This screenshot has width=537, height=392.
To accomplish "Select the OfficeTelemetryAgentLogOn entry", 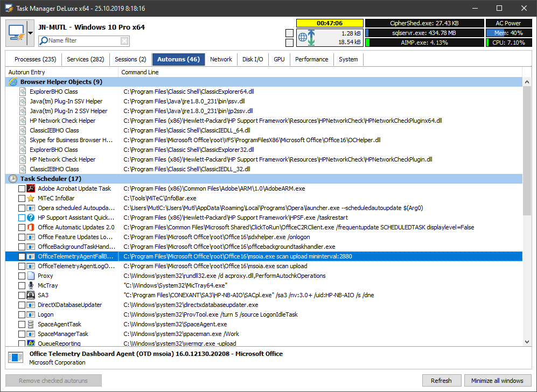I will [264, 266].
